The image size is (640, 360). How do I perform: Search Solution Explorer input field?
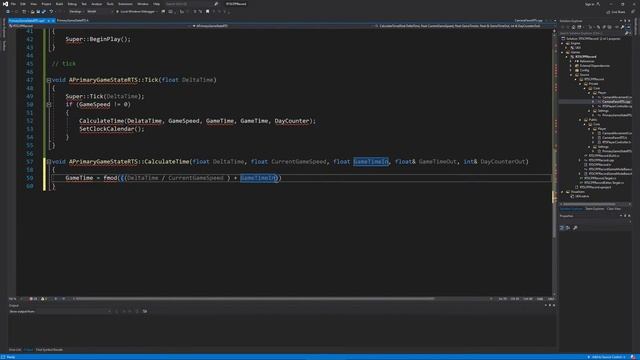pyautogui.click(x=592, y=33)
